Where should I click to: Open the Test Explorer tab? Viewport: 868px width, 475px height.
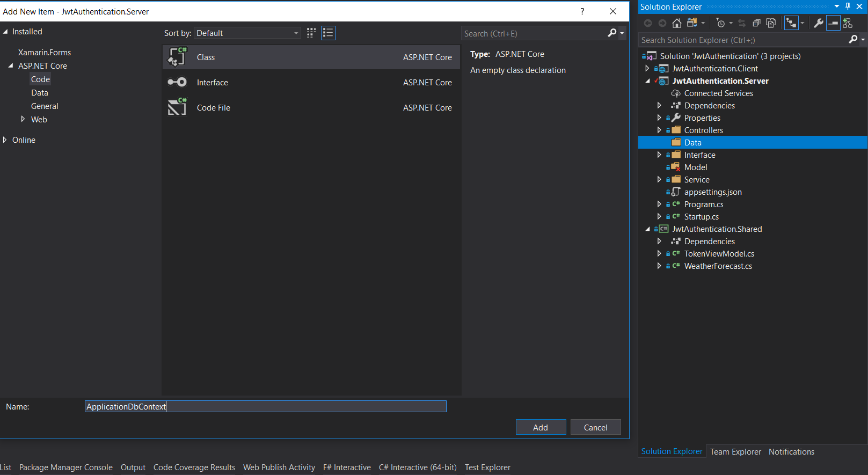coord(487,467)
